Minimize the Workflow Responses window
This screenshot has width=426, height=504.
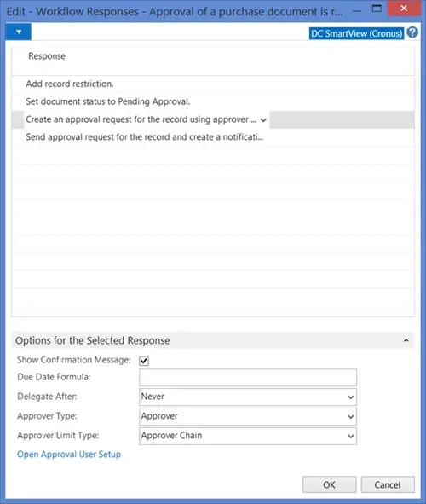pyautogui.click(x=357, y=10)
